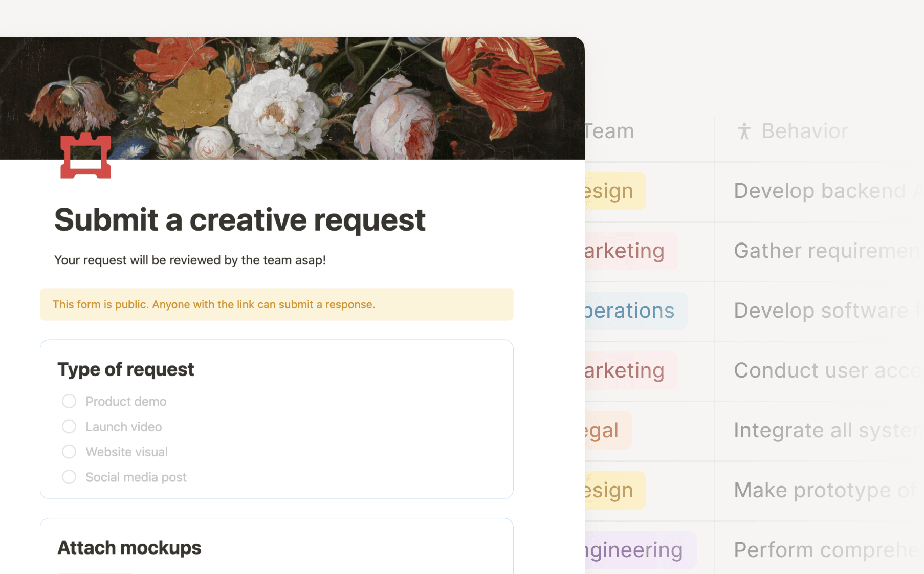Select the Launch video radio button
This screenshot has width=924, height=574.
click(x=69, y=426)
